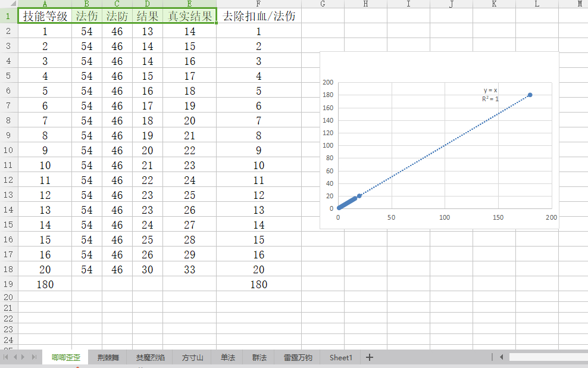
Task: Select the data point at 180 on chart
Action: 530,95
